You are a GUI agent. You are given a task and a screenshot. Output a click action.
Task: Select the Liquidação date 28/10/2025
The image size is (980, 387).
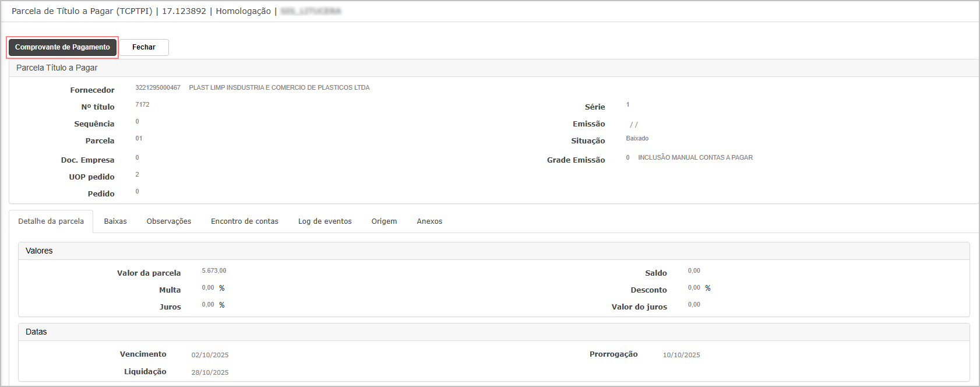(210, 372)
